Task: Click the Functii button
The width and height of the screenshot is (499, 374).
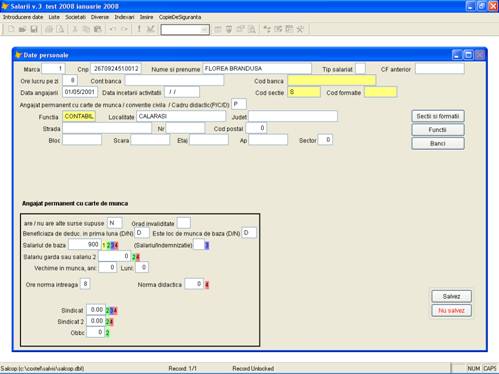Action: [x=438, y=130]
